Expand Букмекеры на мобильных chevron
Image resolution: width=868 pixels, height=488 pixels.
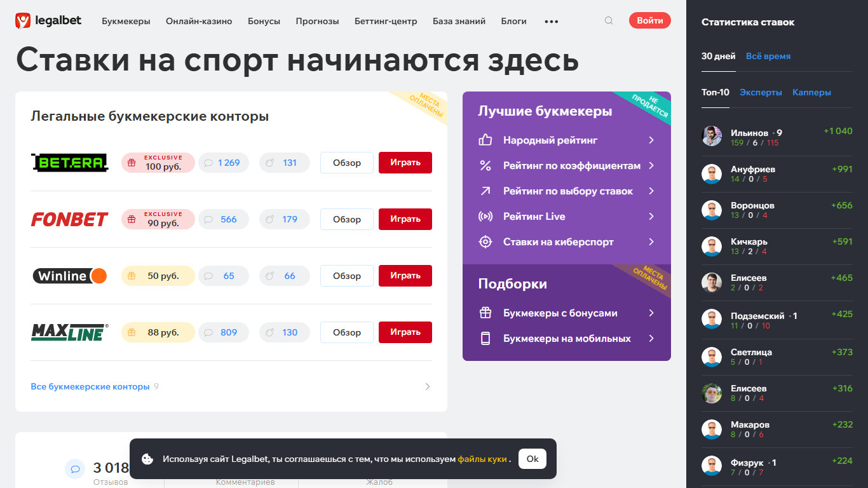tap(651, 338)
